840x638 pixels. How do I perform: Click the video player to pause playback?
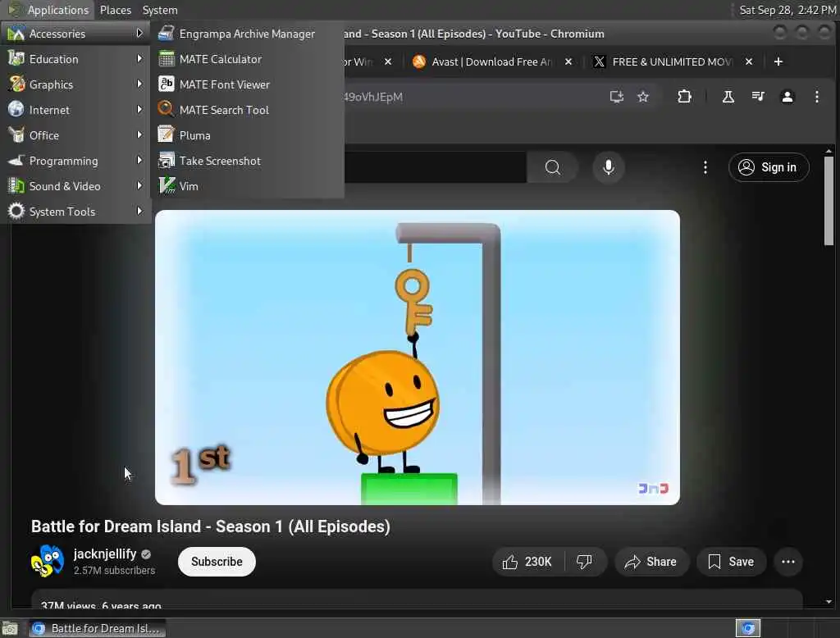418,358
